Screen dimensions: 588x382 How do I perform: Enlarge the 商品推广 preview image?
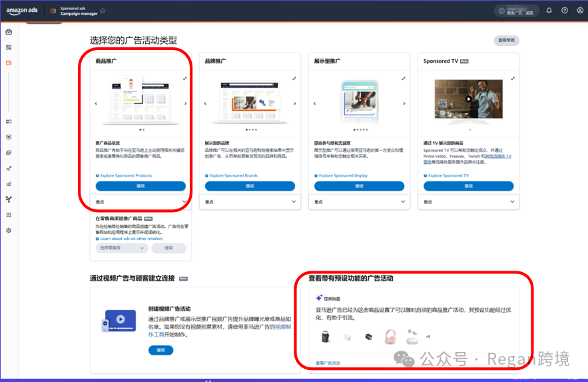(x=185, y=79)
